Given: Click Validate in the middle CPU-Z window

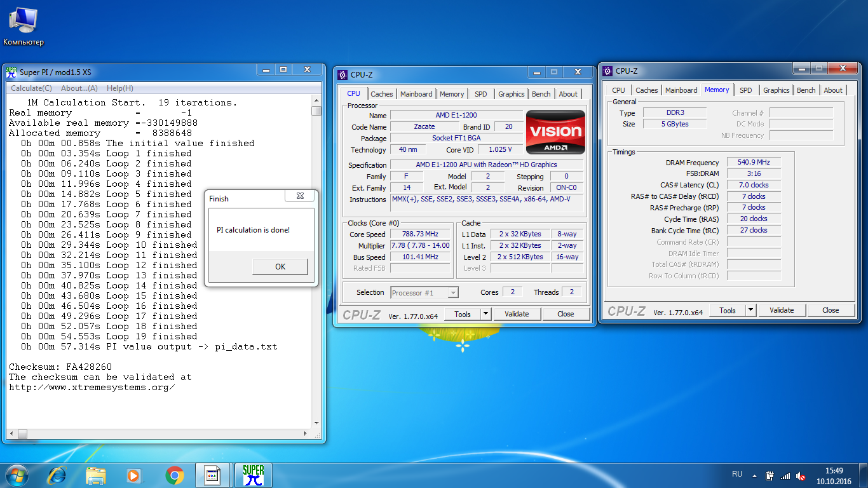Looking at the screenshot, I should pyautogui.click(x=517, y=314).
